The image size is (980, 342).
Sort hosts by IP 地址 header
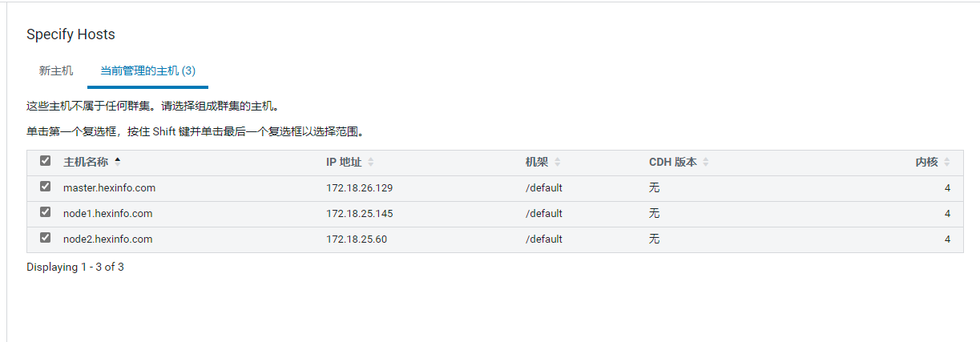344,162
